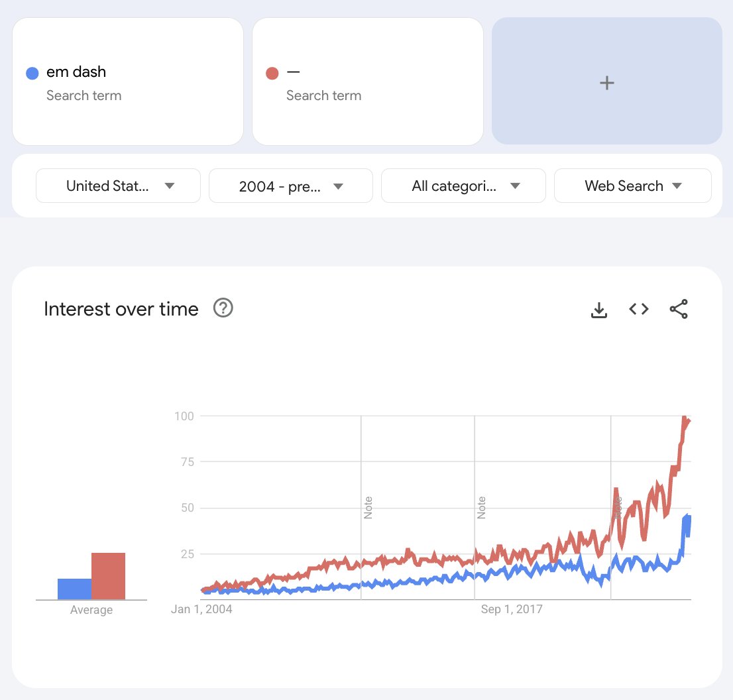Select the red line peak at 100
This screenshot has width=733, height=700.
coord(685,418)
